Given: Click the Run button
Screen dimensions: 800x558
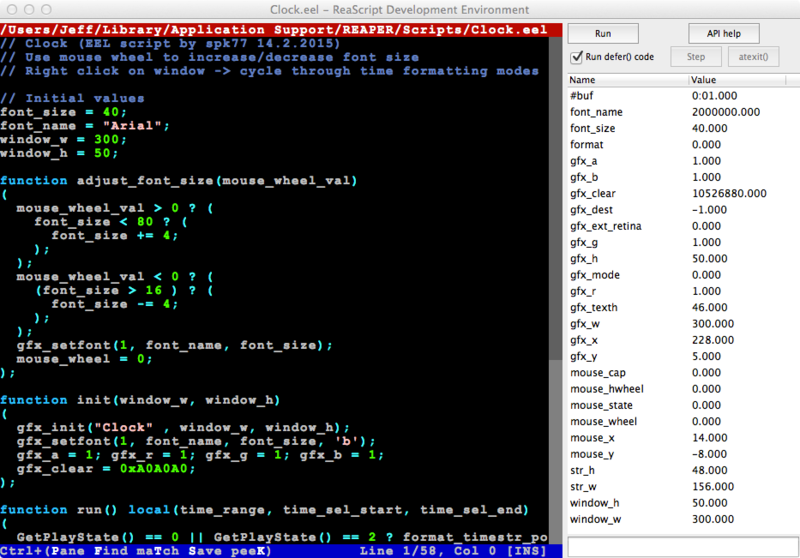Looking at the screenshot, I should click(603, 34).
